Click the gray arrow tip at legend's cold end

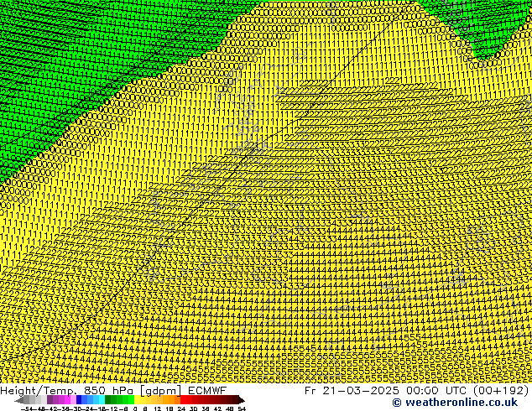18,400
